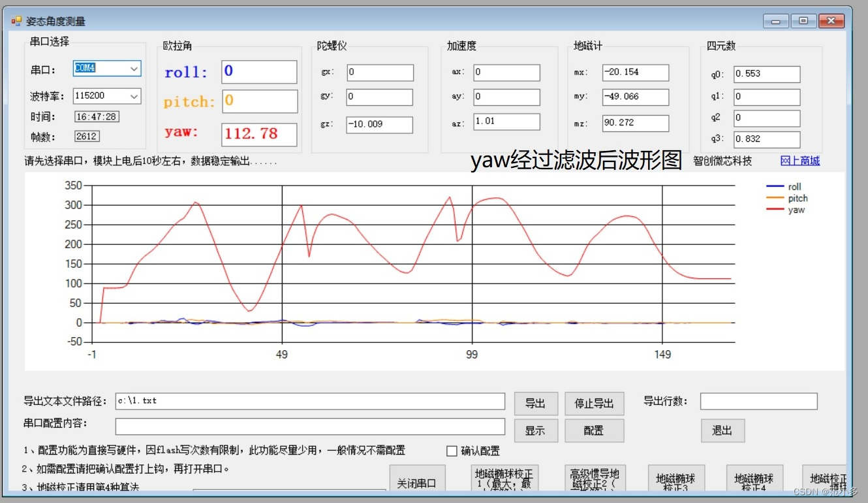Click the roll legend entry
This screenshot has width=868, height=503.
pos(784,187)
